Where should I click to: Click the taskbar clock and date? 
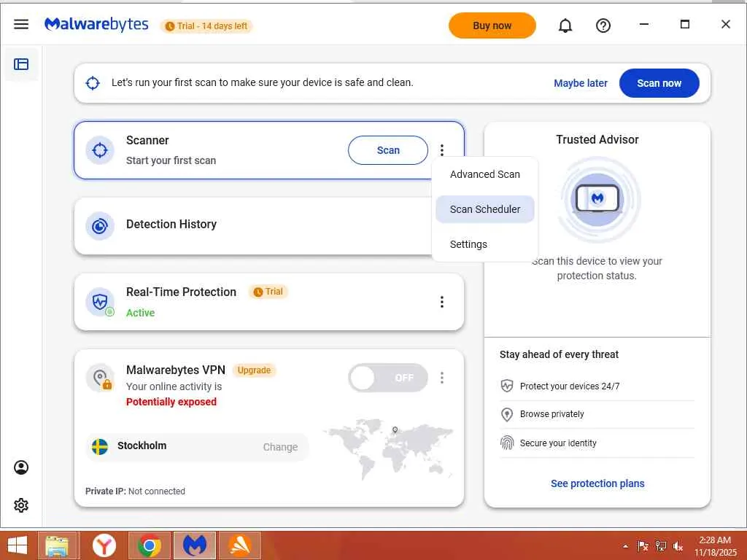click(x=715, y=546)
